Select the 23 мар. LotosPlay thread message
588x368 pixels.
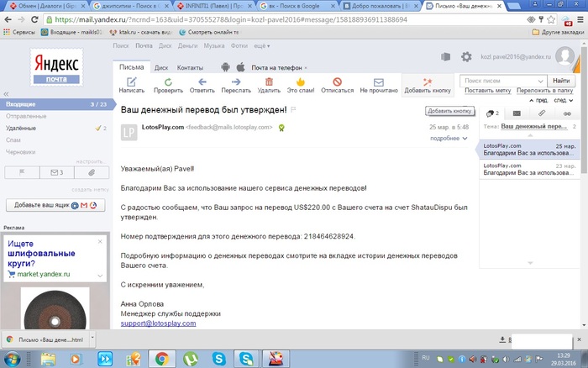(529, 169)
